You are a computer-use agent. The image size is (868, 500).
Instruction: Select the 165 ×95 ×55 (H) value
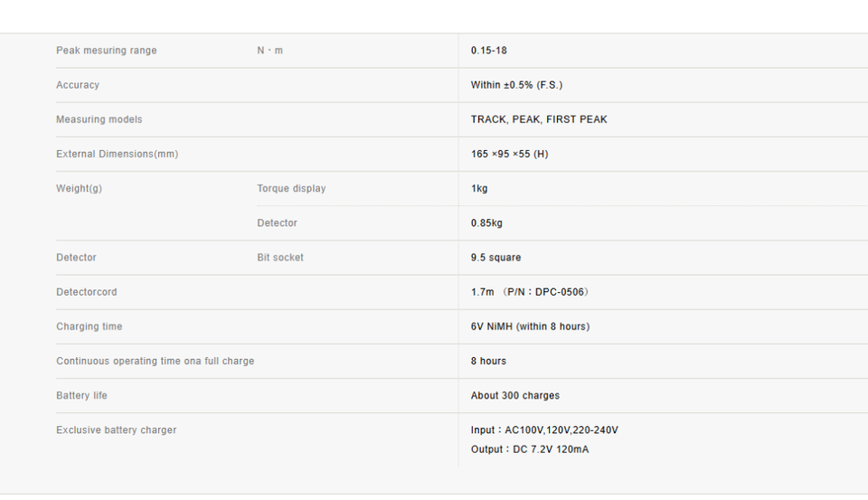(x=509, y=154)
